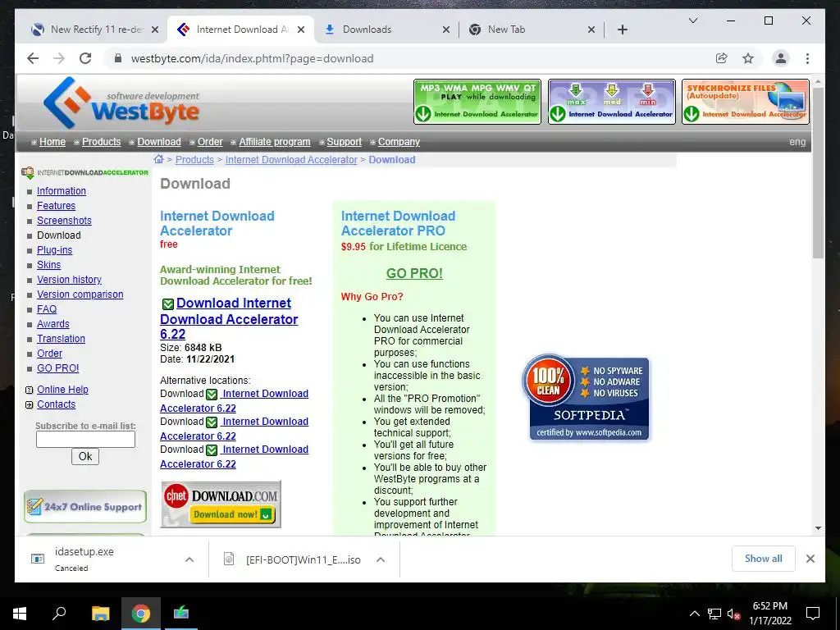Click home icon in breadcrumb trail
The image size is (840, 630).
pyautogui.click(x=158, y=159)
